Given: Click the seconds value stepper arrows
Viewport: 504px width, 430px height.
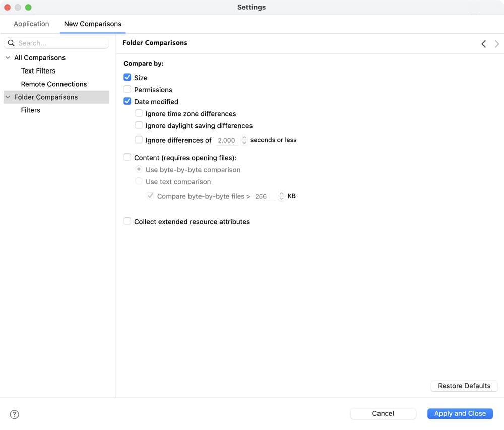Looking at the screenshot, I should click(244, 140).
